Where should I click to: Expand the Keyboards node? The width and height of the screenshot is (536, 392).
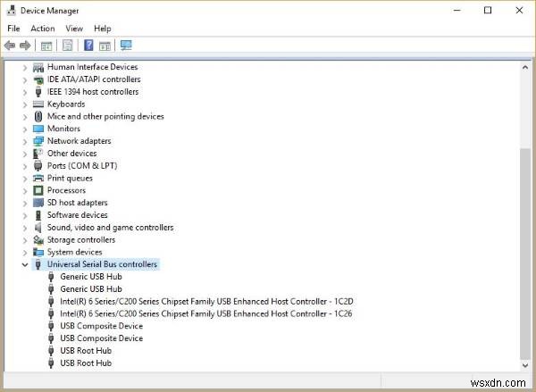25,104
